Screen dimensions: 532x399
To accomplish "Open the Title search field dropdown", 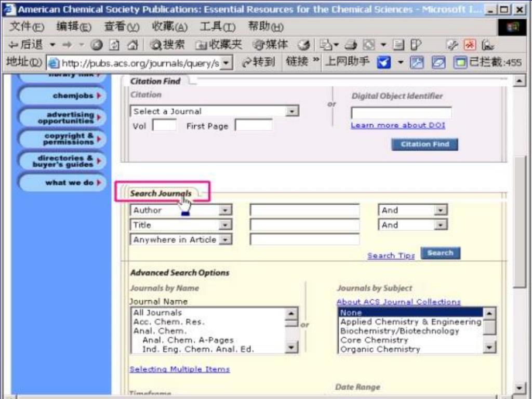I will [x=181, y=225].
